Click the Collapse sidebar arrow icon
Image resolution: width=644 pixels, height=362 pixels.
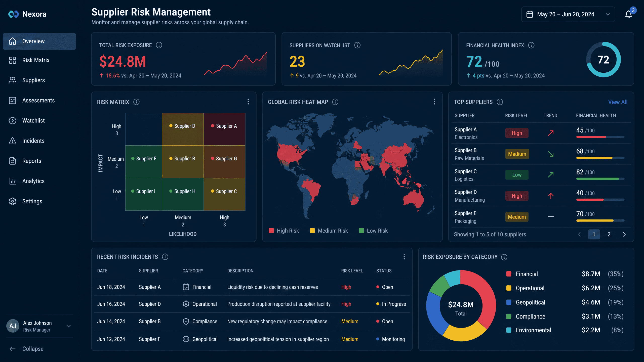pyautogui.click(x=13, y=349)
